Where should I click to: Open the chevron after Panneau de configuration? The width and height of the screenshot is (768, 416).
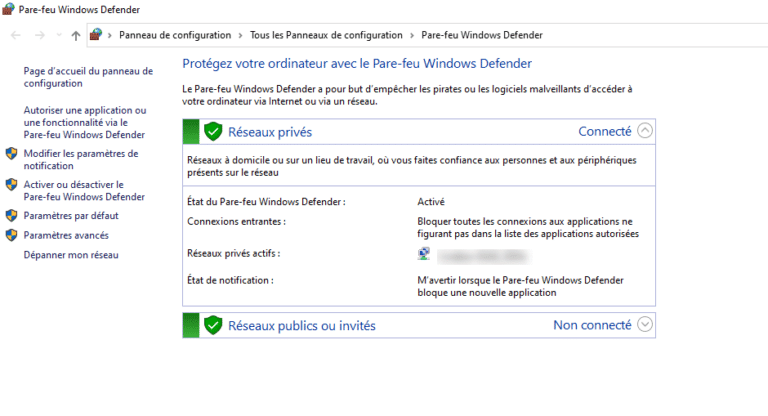(240, 35)
